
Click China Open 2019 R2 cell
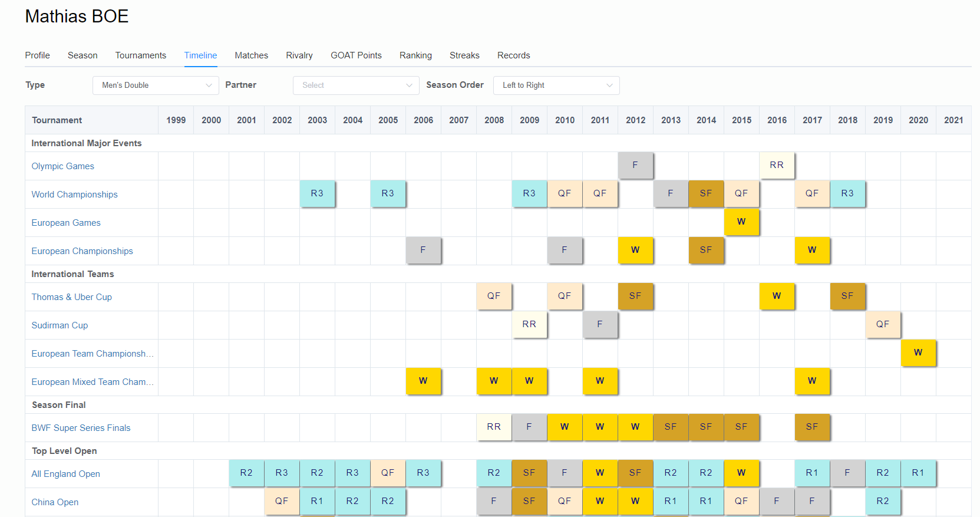[883, 501]
